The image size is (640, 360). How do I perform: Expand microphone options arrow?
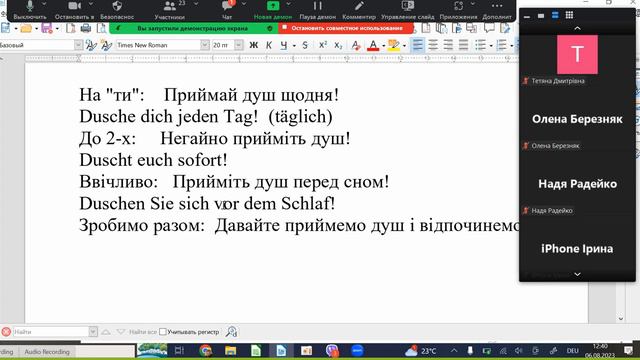click(44, 4)
